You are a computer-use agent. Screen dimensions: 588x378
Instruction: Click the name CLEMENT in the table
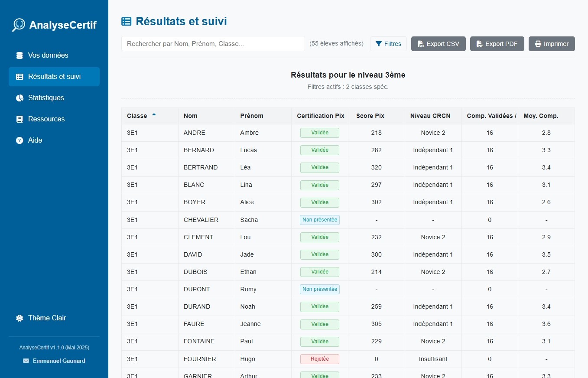point(198,238)
